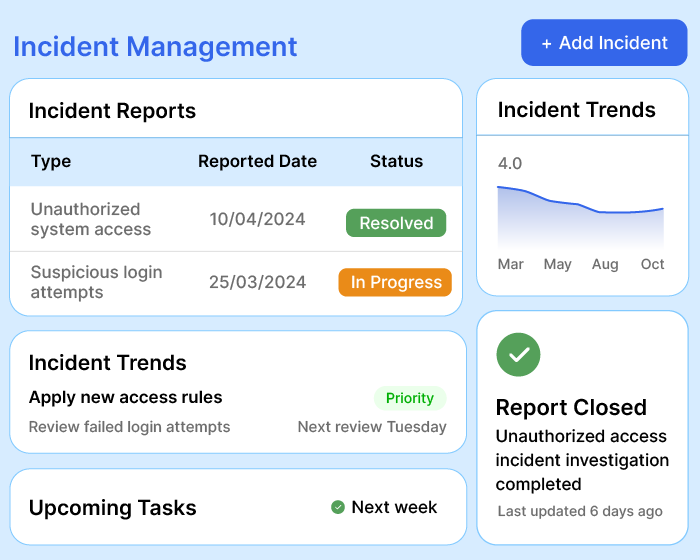Click the Next review Tuesday text
The height and width of the screenshot is (560, 700).
[372, 427]
